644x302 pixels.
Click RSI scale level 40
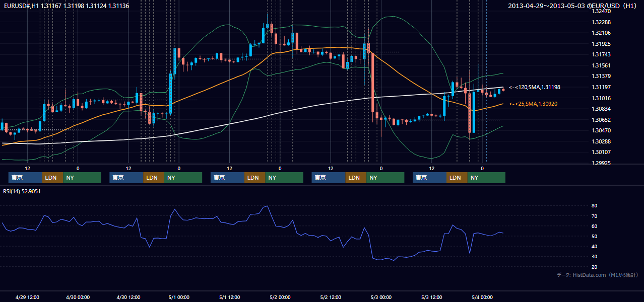595,246
